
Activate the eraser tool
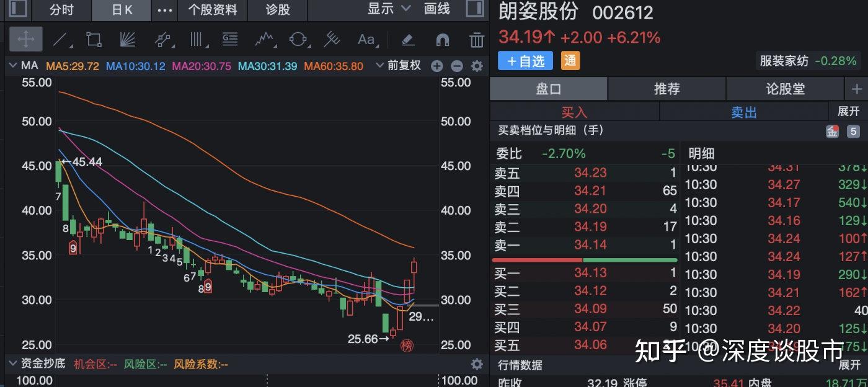click(x=408, y=39)
